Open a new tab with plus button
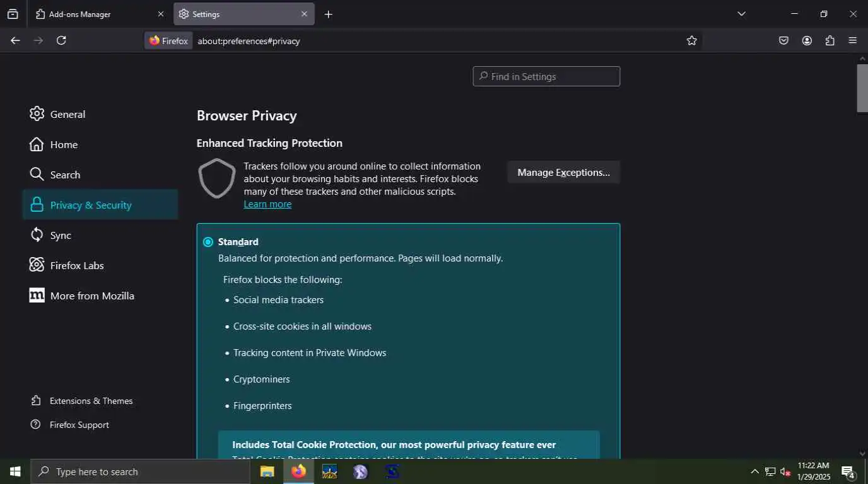 pos(328,14)
